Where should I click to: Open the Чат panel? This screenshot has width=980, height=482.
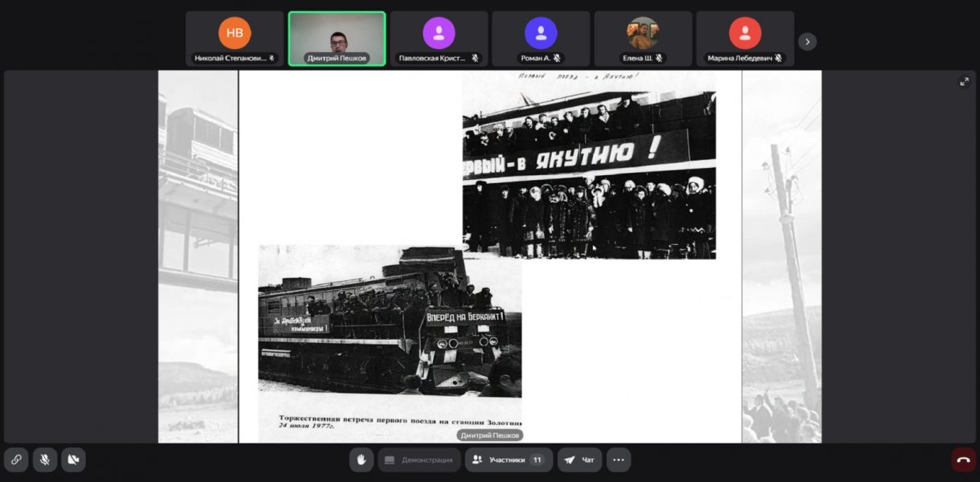tap(579, 460)
